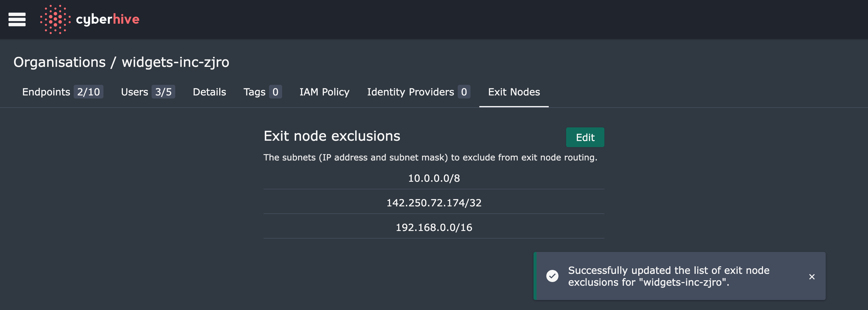868x310 pixels.
Task: Select the Exit Nodes tab
Action: (x=513, y=92)
